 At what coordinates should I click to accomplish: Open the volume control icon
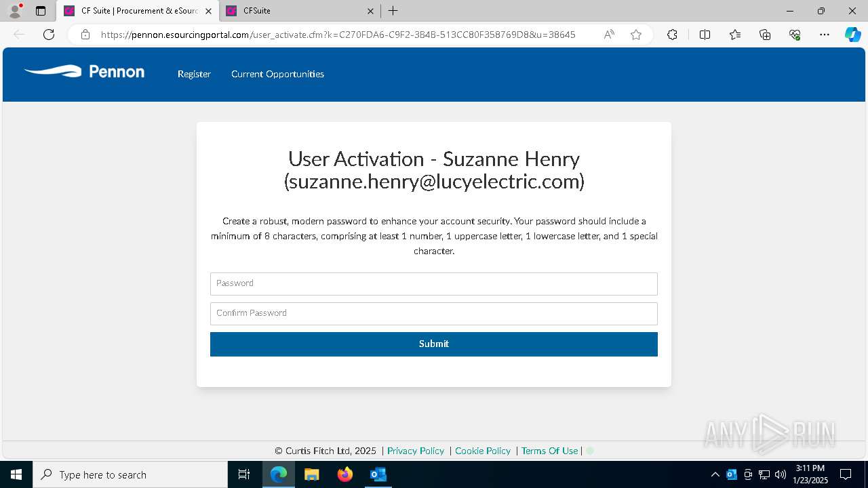[x=781, y=474]
